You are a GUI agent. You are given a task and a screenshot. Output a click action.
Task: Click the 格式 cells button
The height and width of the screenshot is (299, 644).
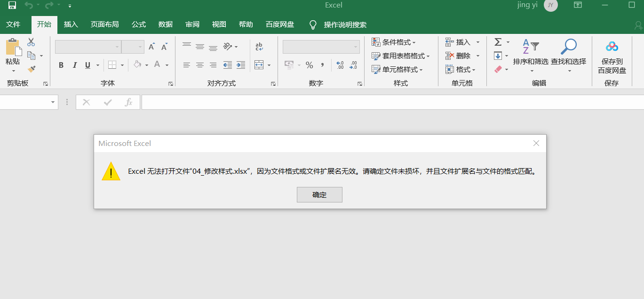coord(461,69)
